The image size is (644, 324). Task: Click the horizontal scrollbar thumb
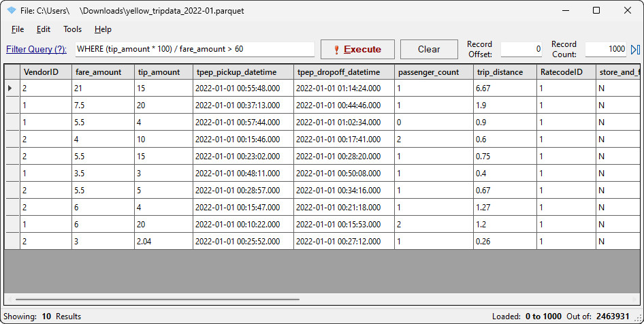157,299
